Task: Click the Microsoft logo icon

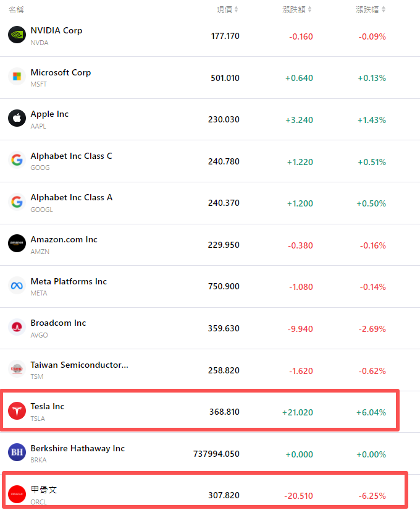Action: 17,77
